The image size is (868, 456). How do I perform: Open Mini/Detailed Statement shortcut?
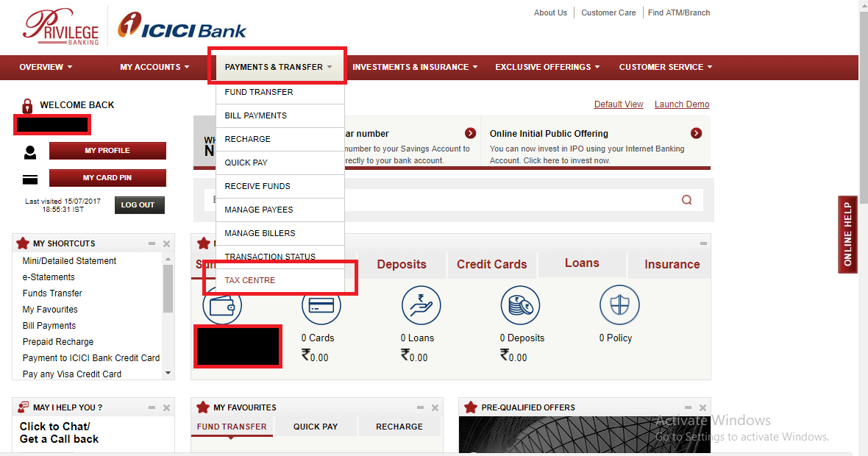tap(69, 260)
